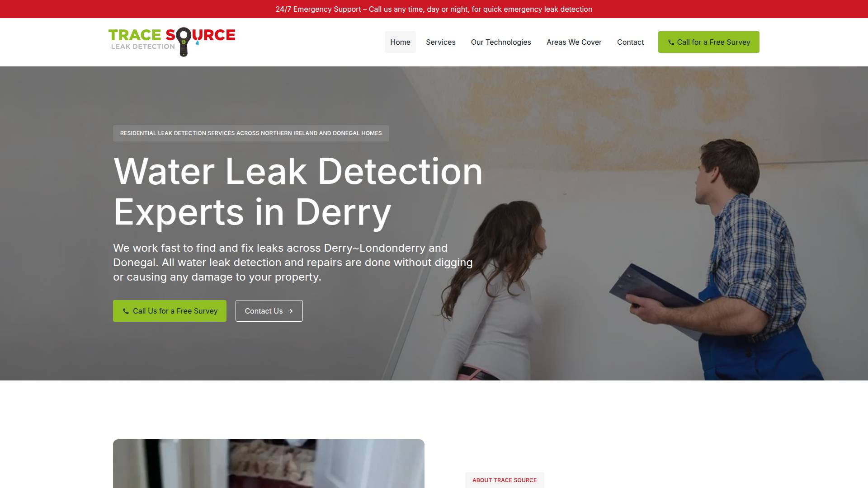Click the arrow icon on Contact Us
Screen dimensions: 868x488
[290, 311]
